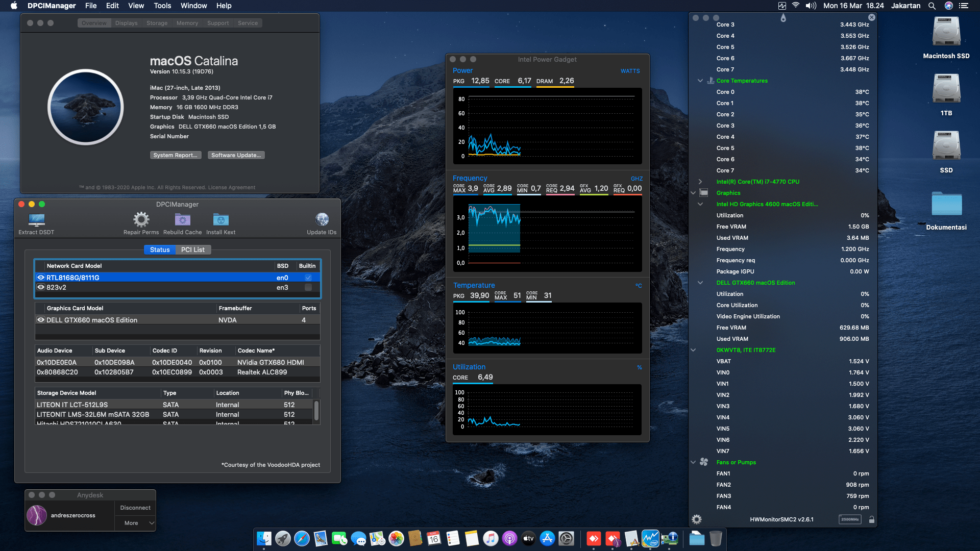Open Launchpad rocket icon in Dock
This screenshot has height=551, width=980.
pyautogui.click(x=283, y=538)
